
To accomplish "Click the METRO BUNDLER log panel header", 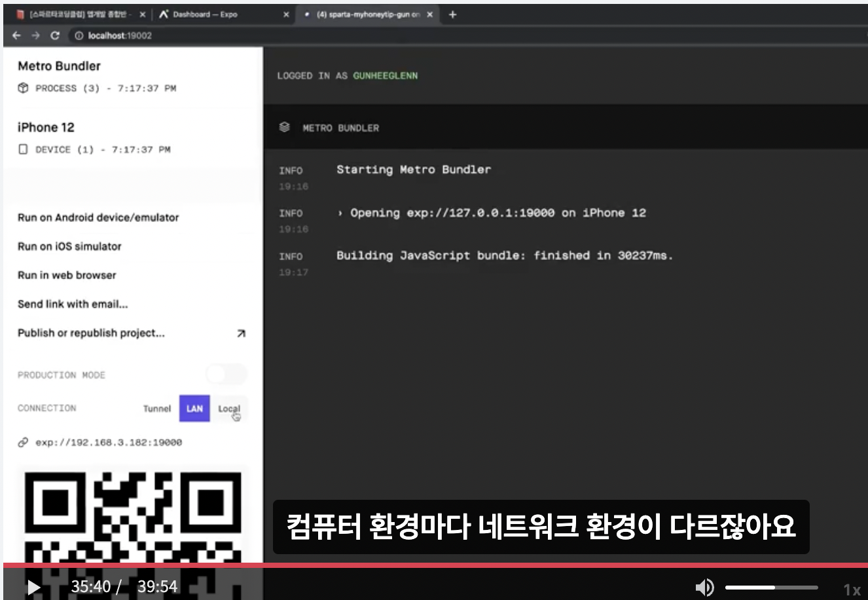I will click(566, 127).
